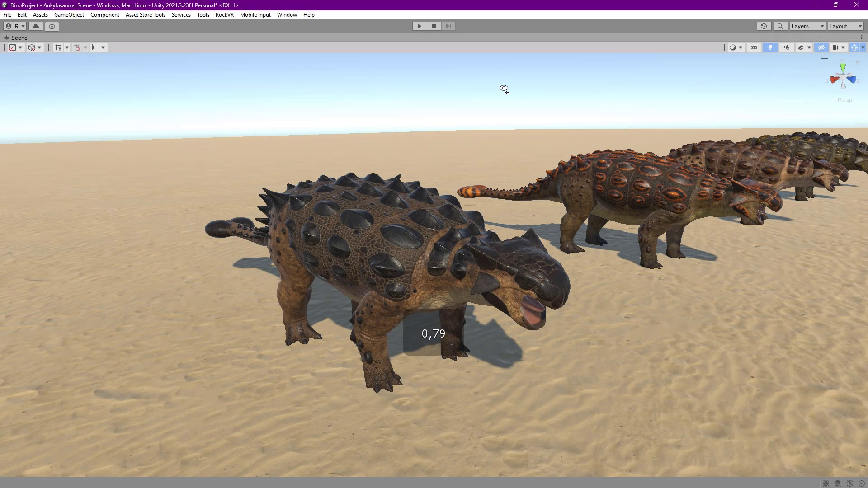Open the Component menu
The height and width of the screenshot is (488, 868).
pos(105,15)
